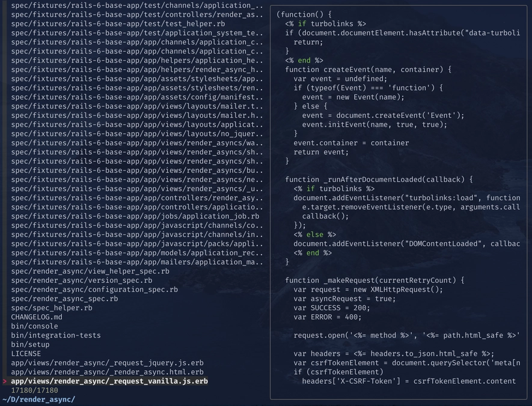The height and width of the screenshot is (406, 532).
Task: Select the _request_jquery.js.erb file
Action: (107, 363)
